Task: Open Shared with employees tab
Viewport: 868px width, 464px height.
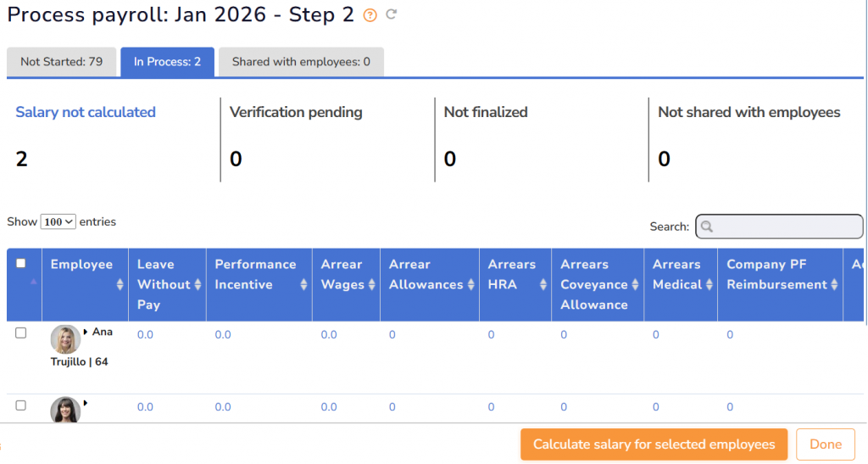Action: point(301,62)
